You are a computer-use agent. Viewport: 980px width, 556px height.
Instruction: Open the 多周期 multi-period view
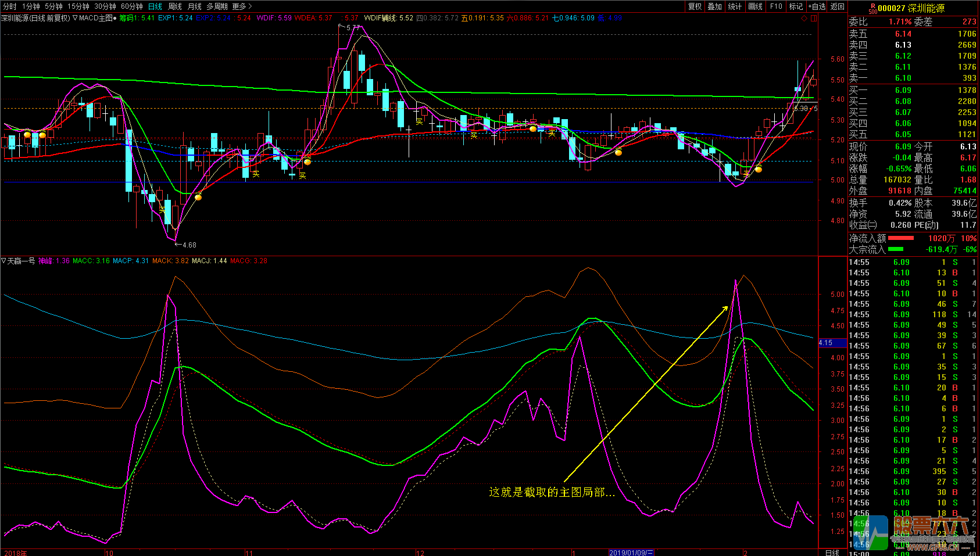217,6
